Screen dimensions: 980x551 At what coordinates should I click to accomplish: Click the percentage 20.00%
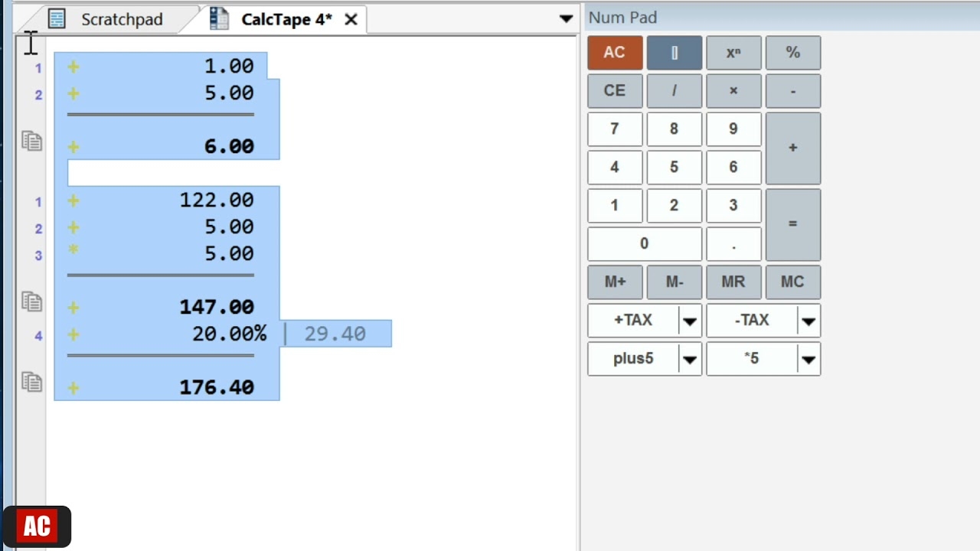coord(230,334)
